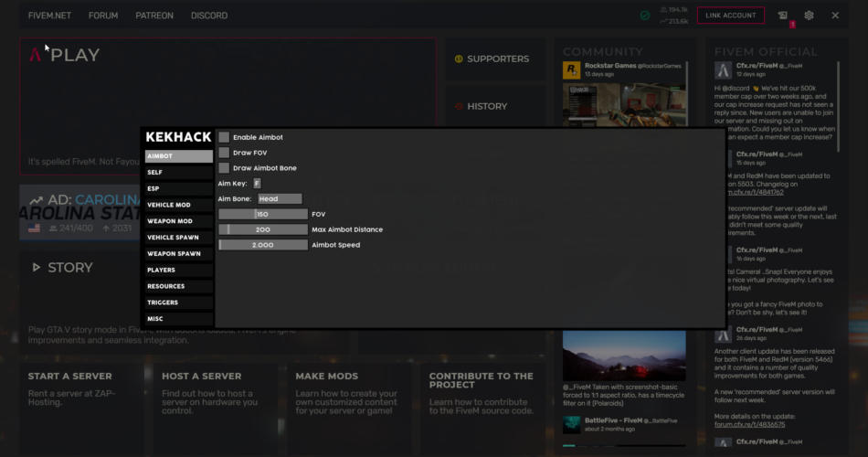Switch to the SELF tab
The width and height of the screenshot is (868, 457).
[179, 172]
